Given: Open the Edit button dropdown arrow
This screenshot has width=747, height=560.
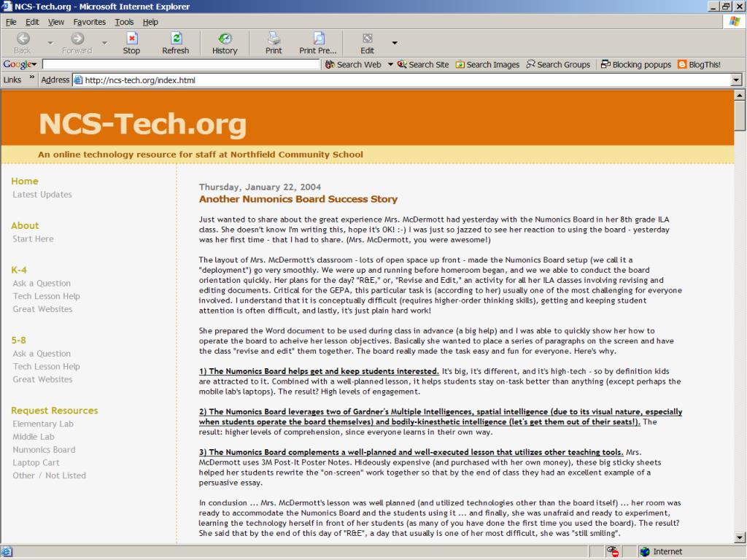Looking at the screenshot, I should point(395,43).
